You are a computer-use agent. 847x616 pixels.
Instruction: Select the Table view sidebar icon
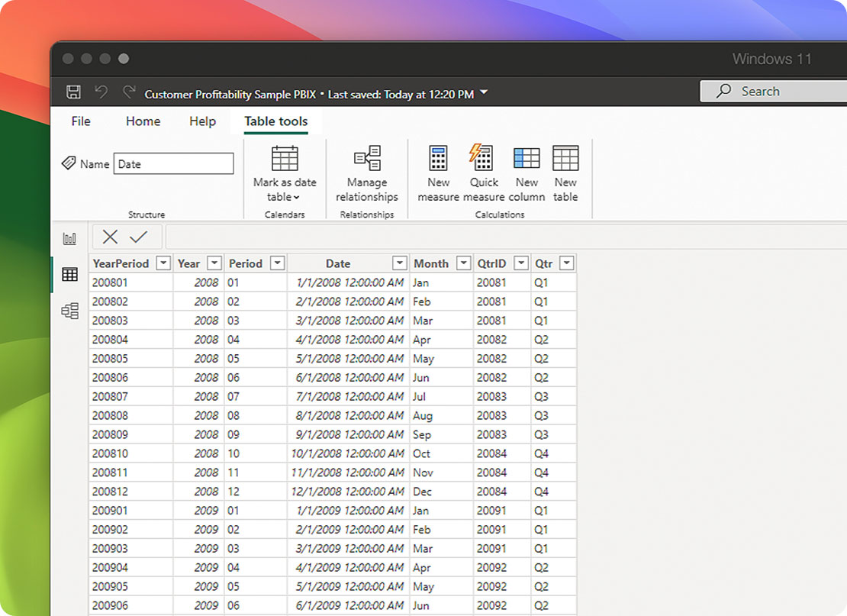(x=70, y=275)
